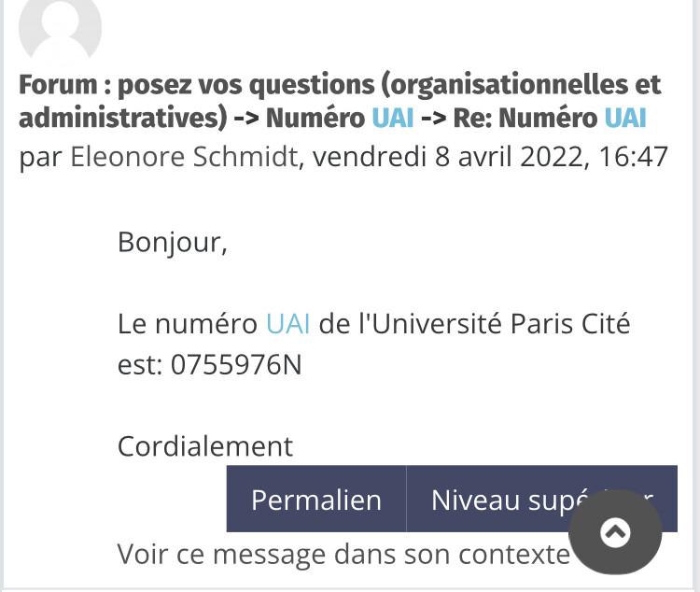Click the post date 'vendredi 8 avril 2022, 16:47'
Screen dimensions: 700x592
pyautogui.click(x=490, y=157)
